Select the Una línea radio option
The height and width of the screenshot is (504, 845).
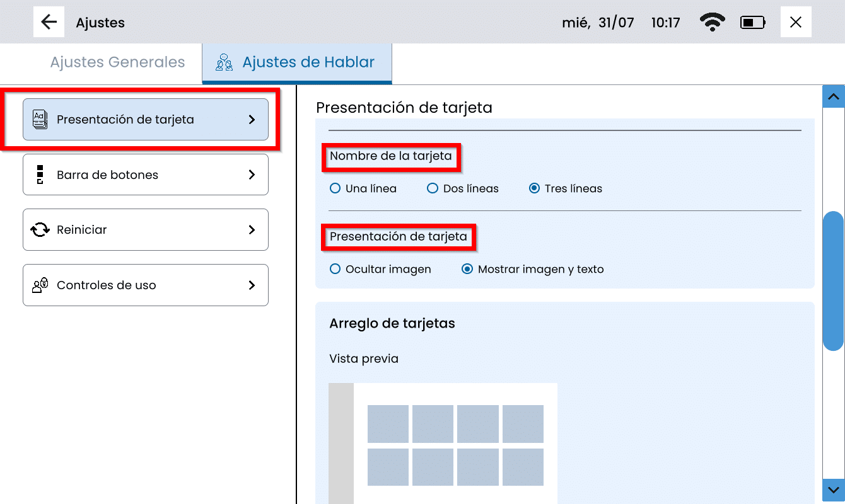(335, 188)
